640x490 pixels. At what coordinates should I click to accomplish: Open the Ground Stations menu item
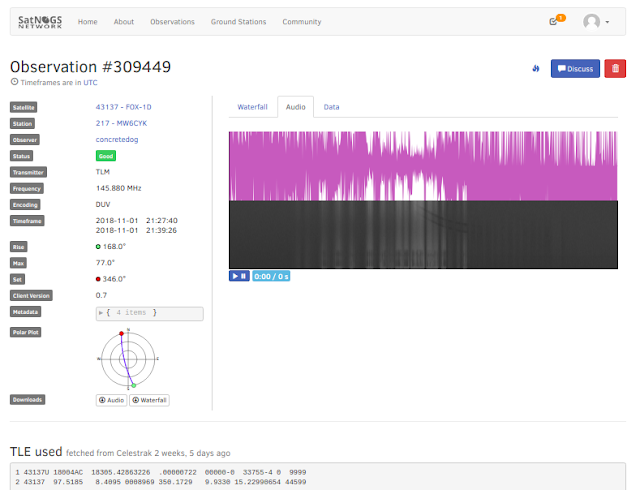click(x=238, y=22)
